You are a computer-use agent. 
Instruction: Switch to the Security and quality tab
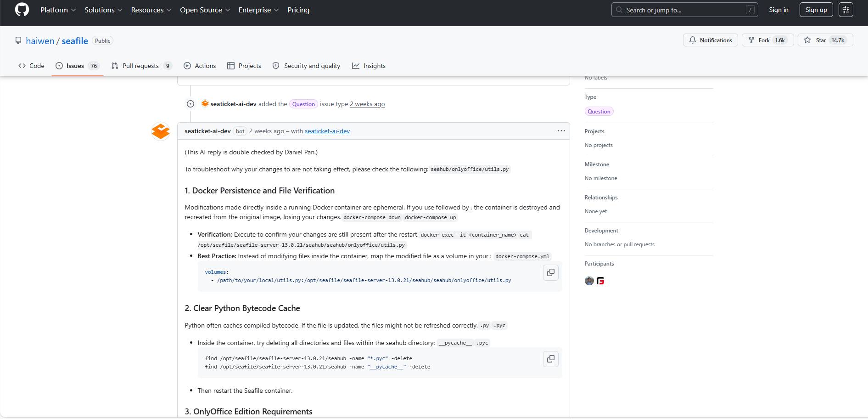(306, 66)
